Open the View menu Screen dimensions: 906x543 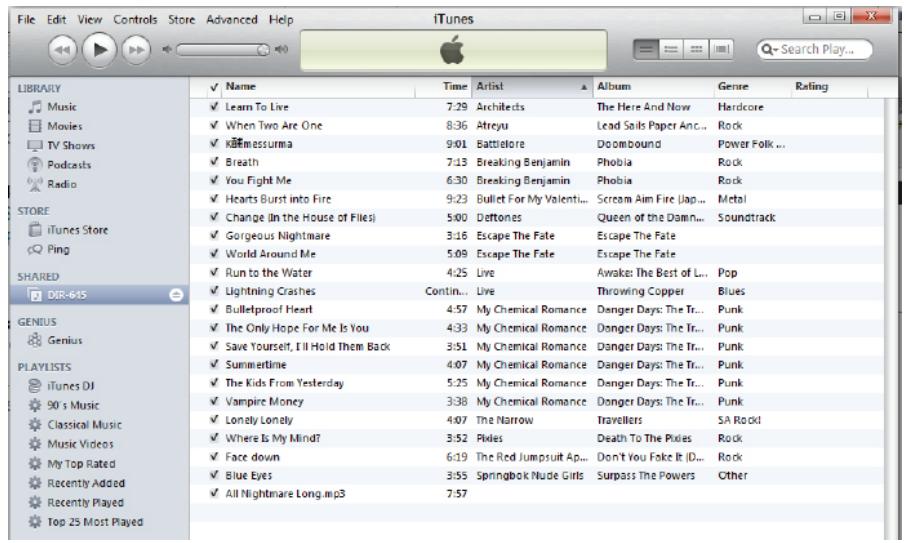(90, 20)
